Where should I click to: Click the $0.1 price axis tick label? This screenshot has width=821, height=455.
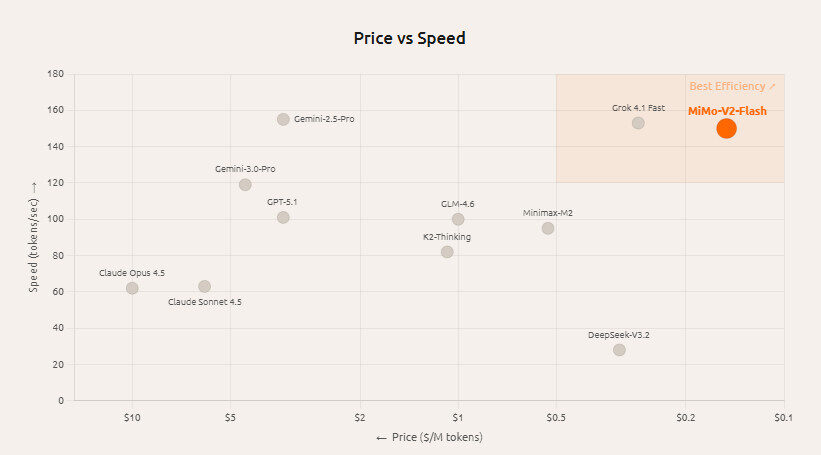783,417
